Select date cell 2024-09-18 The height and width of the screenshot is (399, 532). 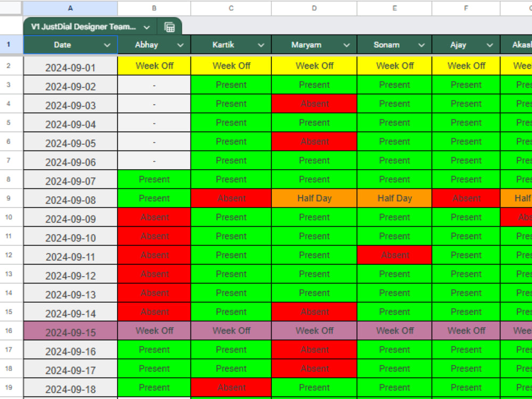coord(70,387)
